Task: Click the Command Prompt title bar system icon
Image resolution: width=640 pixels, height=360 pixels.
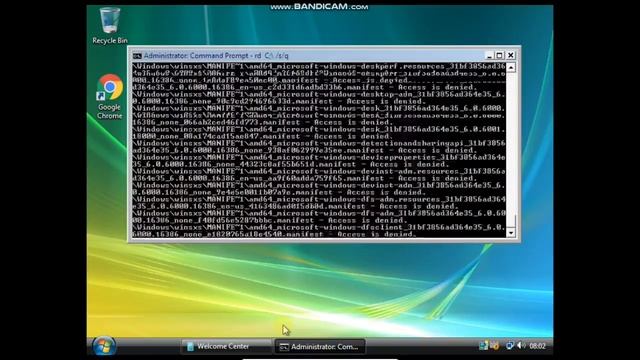Action: (x=137, y=56)
